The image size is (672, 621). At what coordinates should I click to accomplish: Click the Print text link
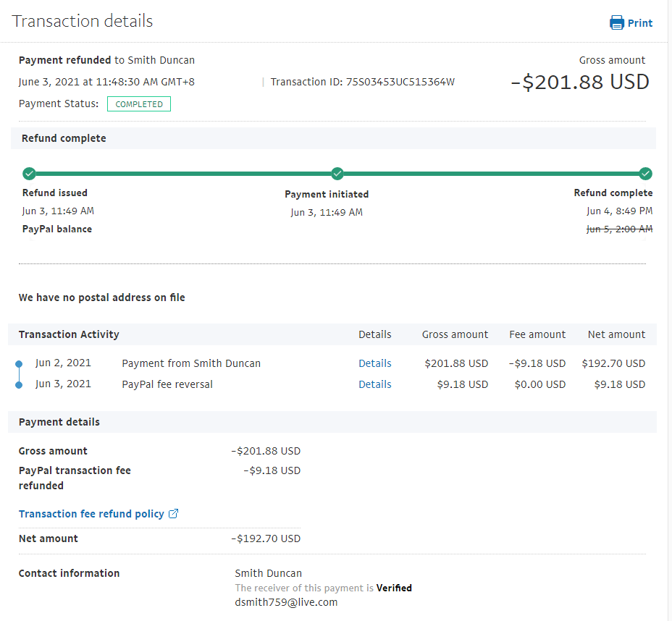640,23
